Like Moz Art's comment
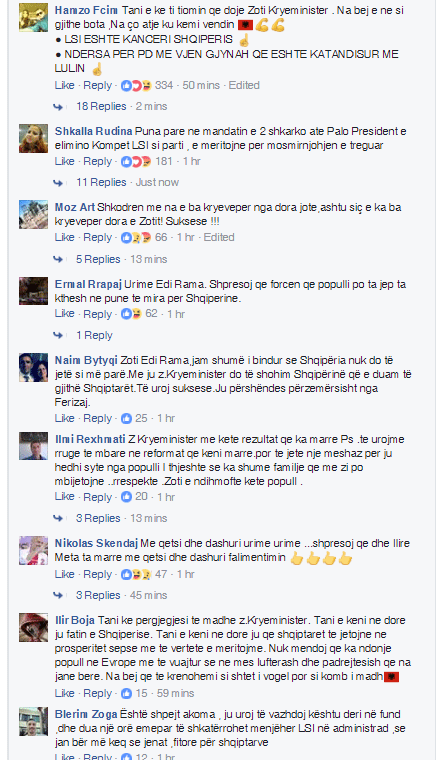Viewport: 440px width, 760px height. pos(64,237)
